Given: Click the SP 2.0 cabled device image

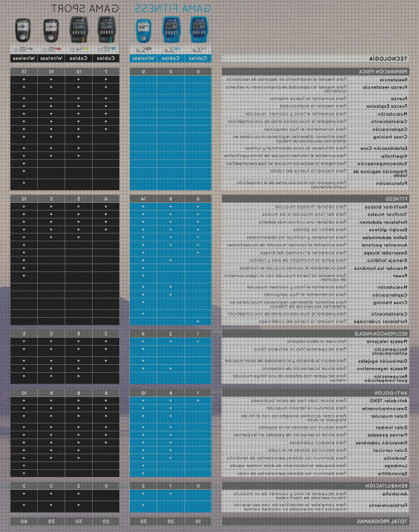Looking at the screenshot, I should coord(106,29).
